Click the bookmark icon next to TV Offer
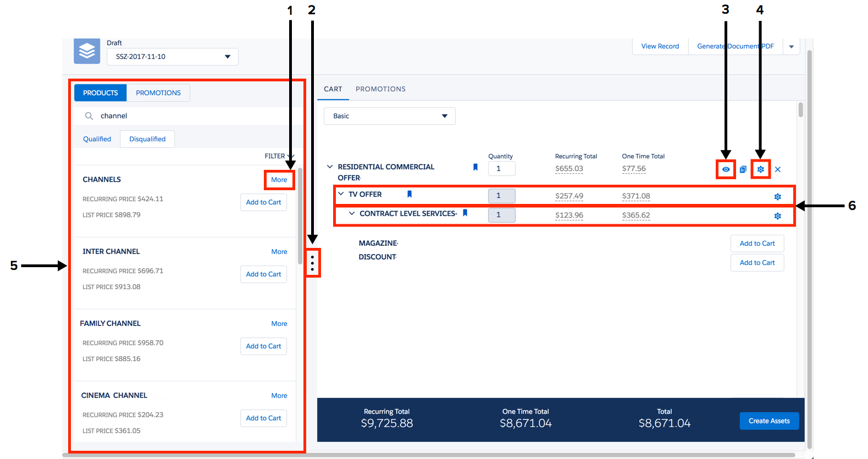This screenshot has width=868, height=459. (x=410, y=194)
